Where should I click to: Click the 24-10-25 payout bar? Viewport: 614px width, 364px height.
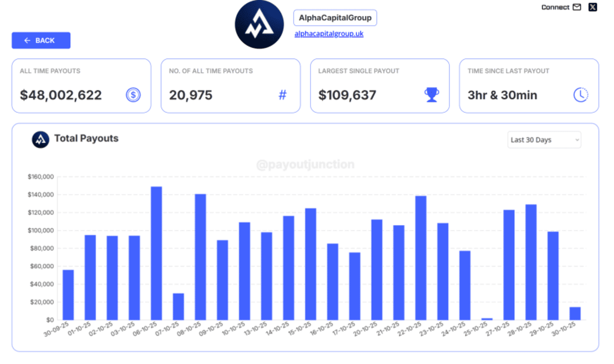pyautogui.click(x=465, y=286)
